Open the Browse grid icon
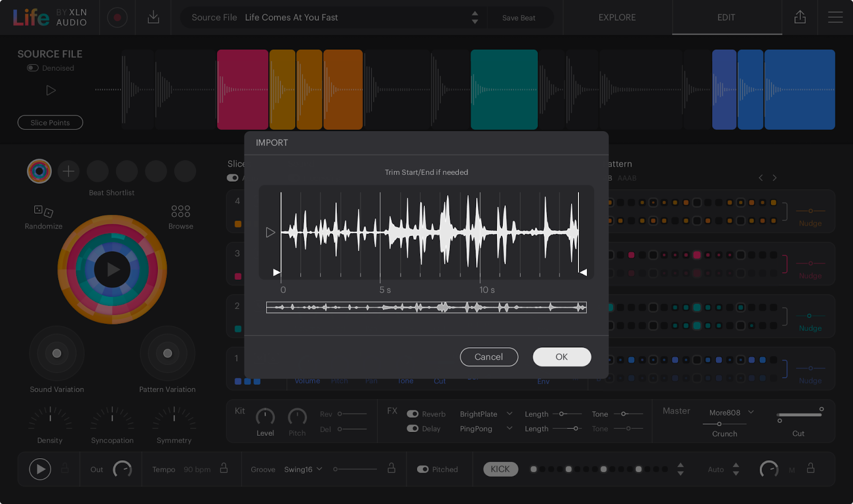Image resolution: width=853 pixels, height=504 pixels. pyautogui.click(x=181, y=212)
